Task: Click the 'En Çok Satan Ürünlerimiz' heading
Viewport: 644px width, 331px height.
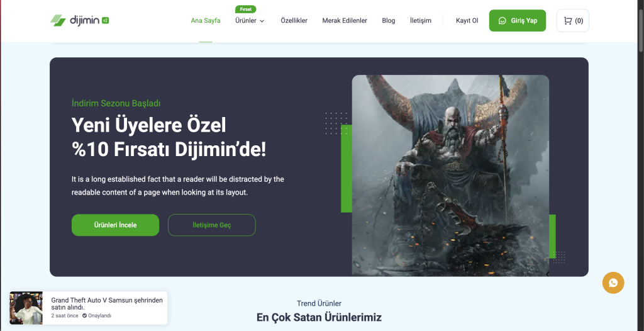Action: tap(319, 317)
